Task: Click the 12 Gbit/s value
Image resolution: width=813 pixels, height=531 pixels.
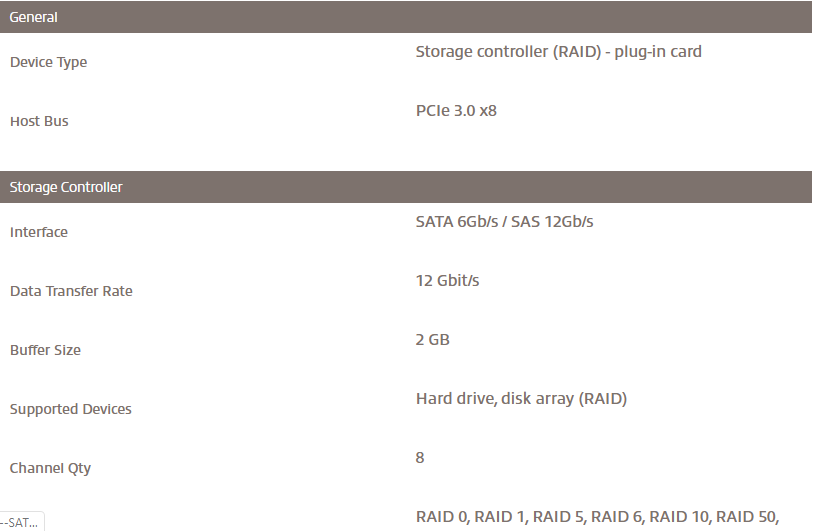Action: click(x=447, y=280)
